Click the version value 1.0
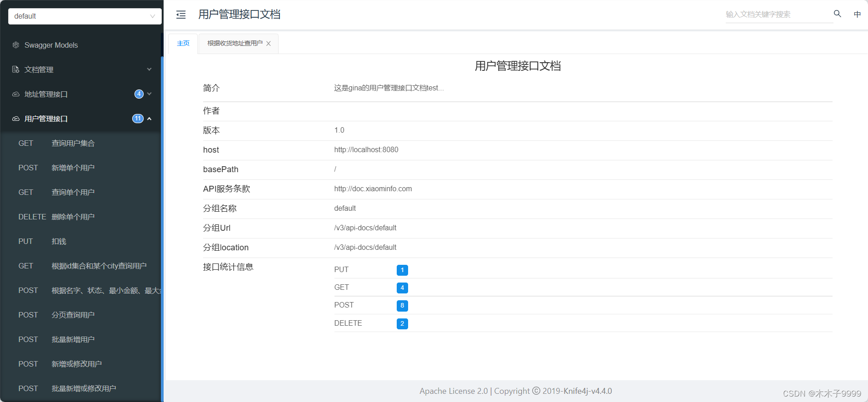This screenshot has width=868, height=402. pos(339,130)
